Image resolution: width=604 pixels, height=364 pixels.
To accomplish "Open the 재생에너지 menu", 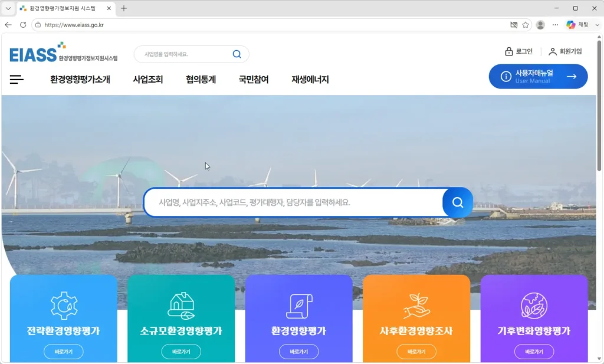I will pos(310,79).
